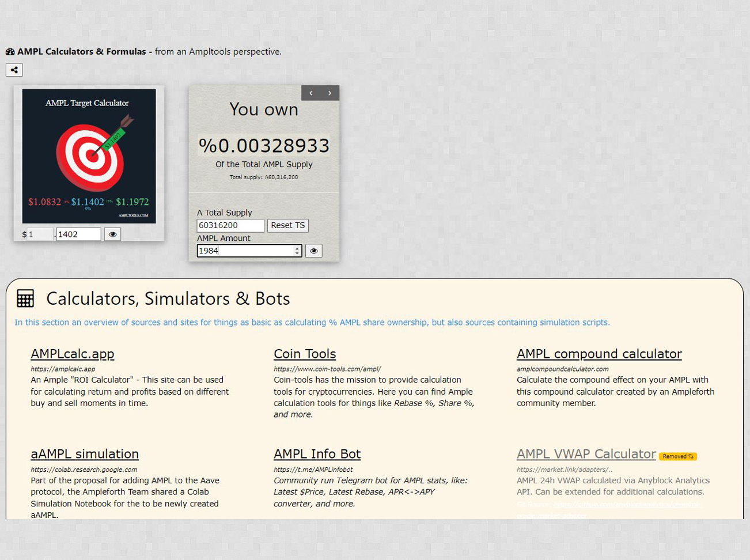Click the target price decimals input field
Viewport: 750px width, 560px height.
[x=78, y=234]
